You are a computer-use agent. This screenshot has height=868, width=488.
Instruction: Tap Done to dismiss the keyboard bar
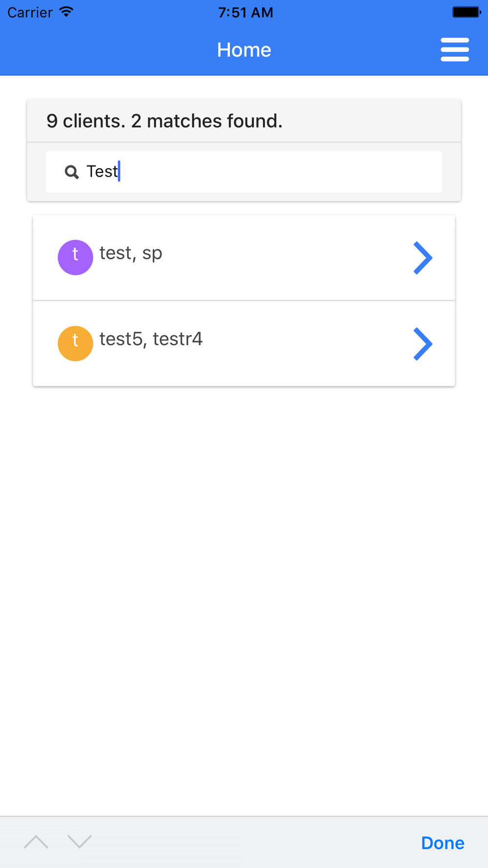pyautogui.click(x=443, y=843)
